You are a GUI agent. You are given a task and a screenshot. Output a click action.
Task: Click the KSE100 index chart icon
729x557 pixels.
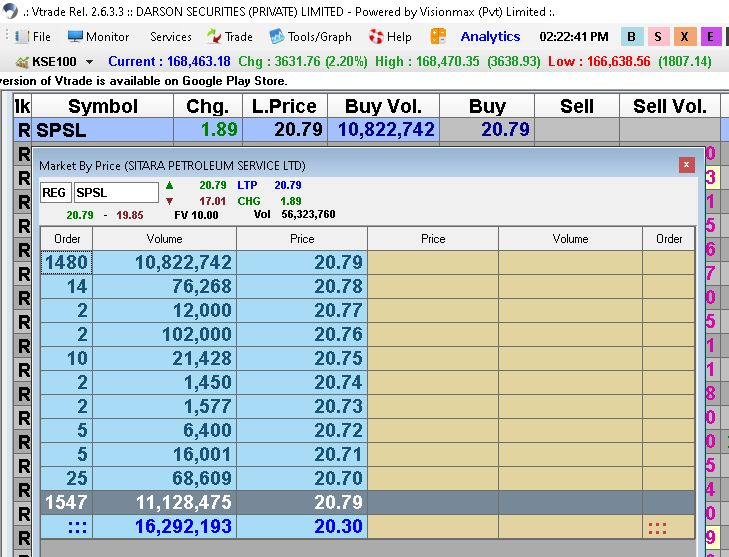coord(22,61)
